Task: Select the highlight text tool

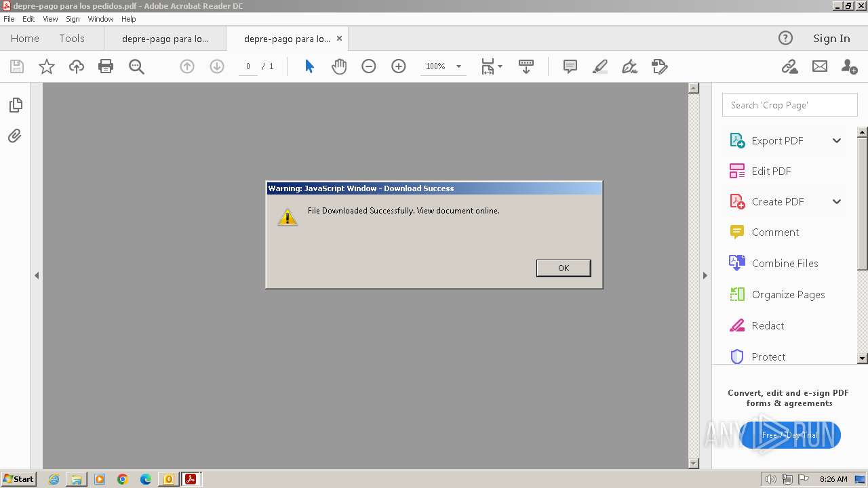Action: tap(600, 66)
